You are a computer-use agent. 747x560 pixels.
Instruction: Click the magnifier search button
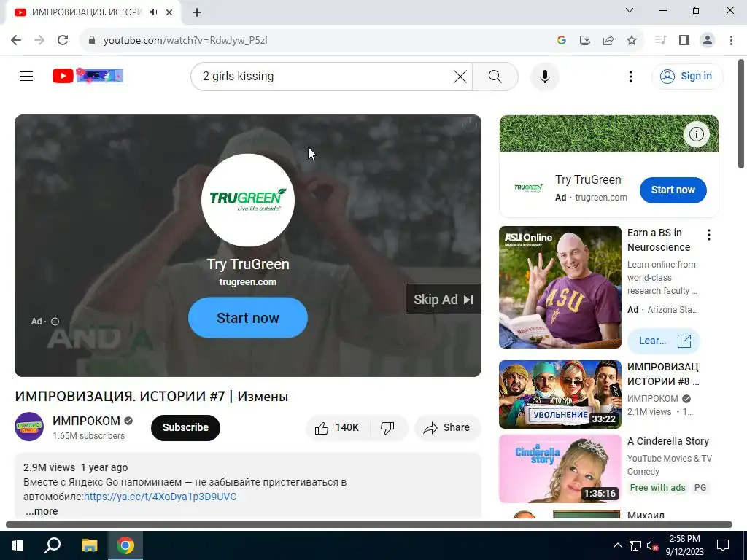pos(495,76)
